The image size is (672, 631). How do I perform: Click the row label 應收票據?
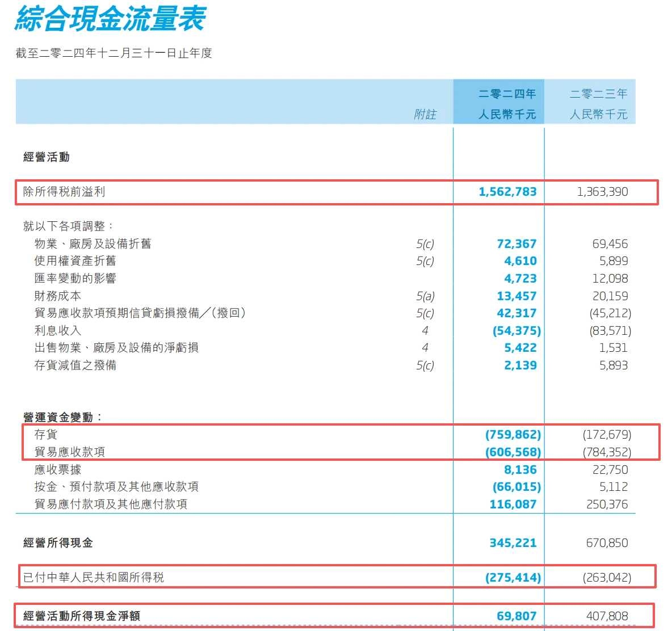(x=57, y=469)
